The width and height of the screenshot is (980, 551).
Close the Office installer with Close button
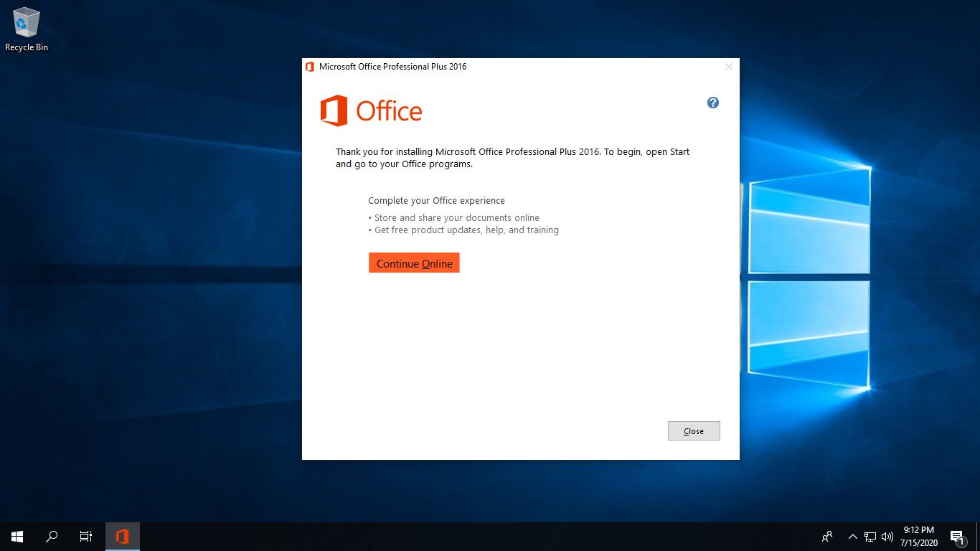694,430
